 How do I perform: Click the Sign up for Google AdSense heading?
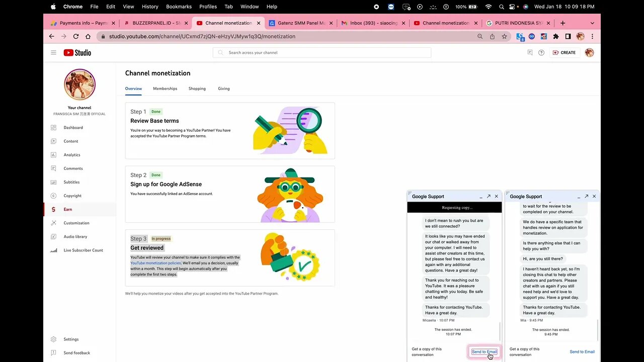coord(166,185)
